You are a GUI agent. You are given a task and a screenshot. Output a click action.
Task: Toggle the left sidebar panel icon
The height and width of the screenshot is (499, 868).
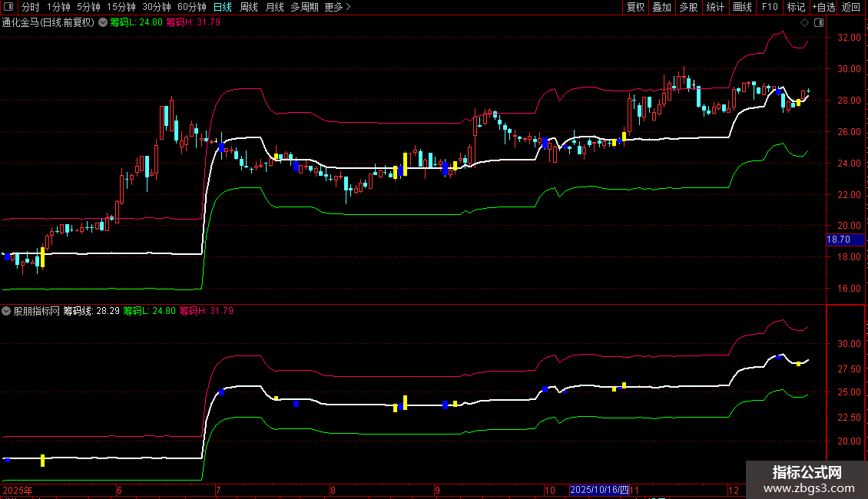click(x=8, y=7)
